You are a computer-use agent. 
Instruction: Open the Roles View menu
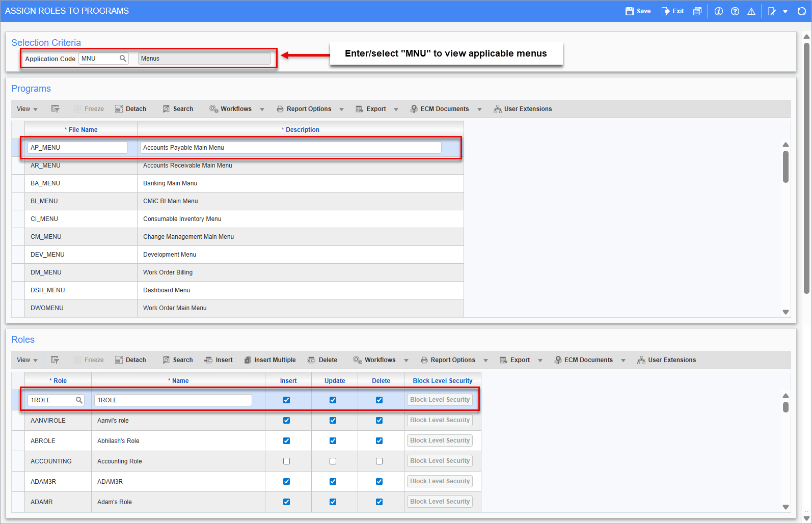[x=27, y=360]
